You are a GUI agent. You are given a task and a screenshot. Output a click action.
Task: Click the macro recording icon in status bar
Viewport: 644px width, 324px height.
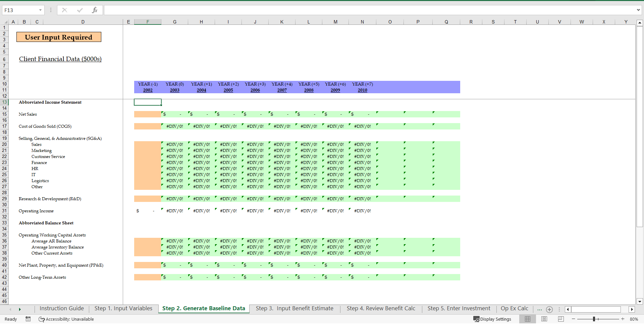point(28,319)
